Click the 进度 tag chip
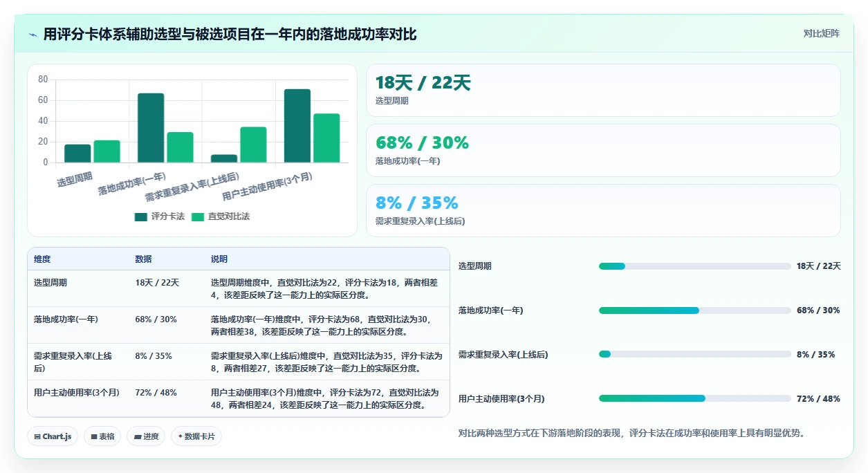This screenshot has height=473, width=868. click(146, 436)
